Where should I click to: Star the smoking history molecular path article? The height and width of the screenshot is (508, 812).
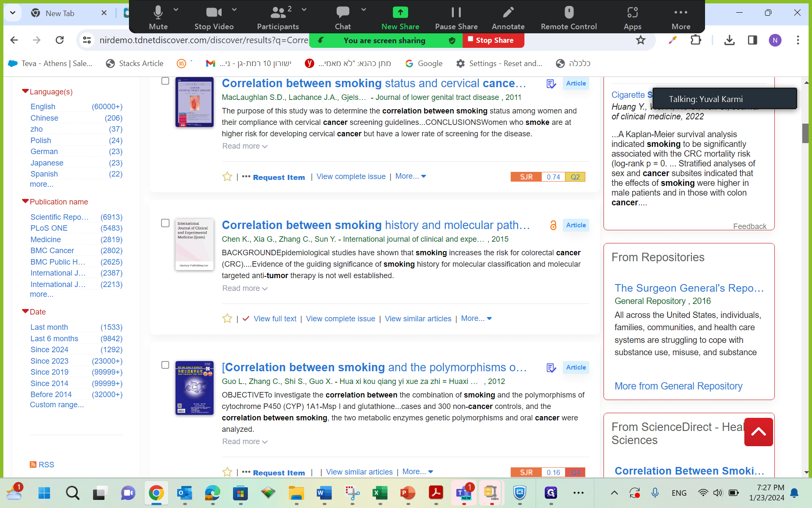tap(227, 318)
